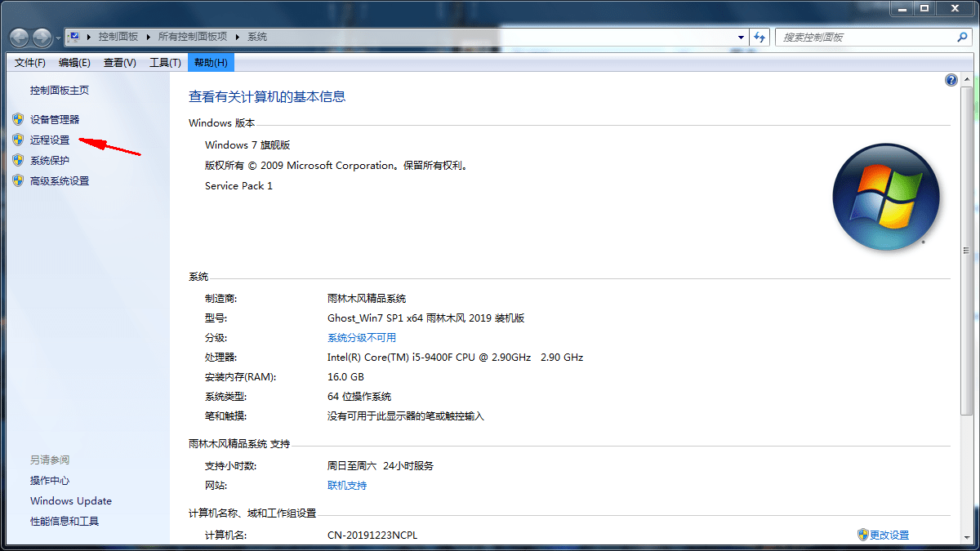Expand the arrow after 控制面板 breadcrumb
This screenshot has width=980, height=551.
coord(148,37)
